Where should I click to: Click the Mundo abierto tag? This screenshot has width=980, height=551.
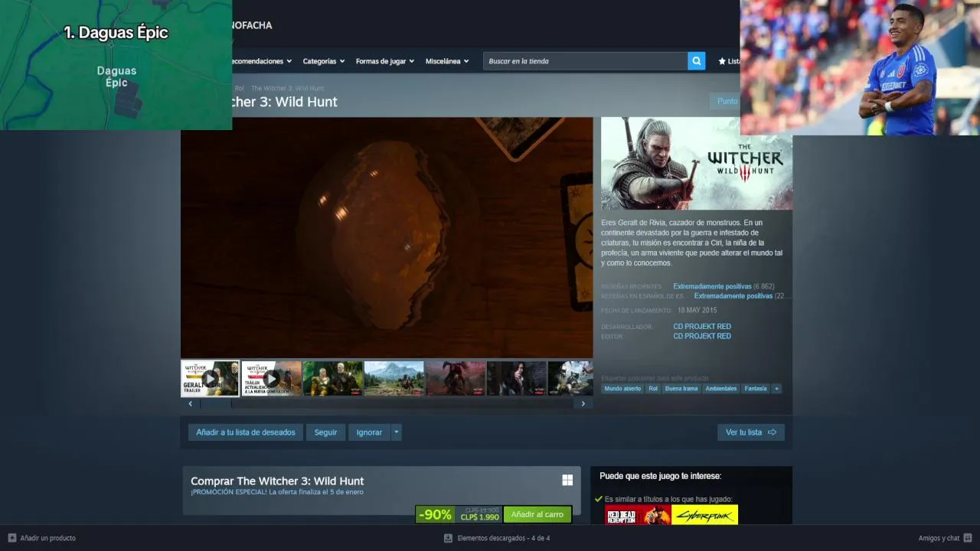point(622,389)
